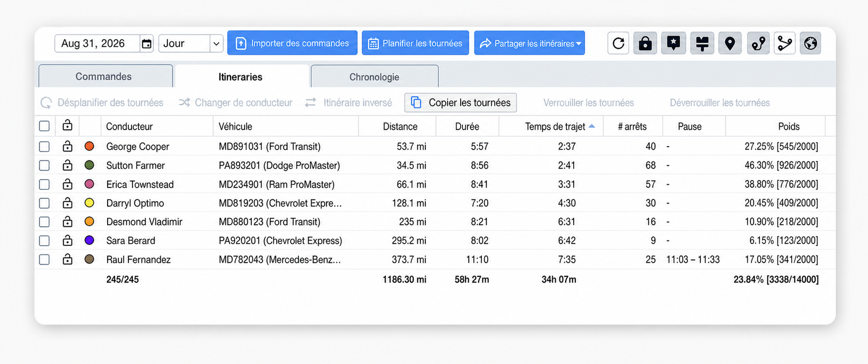The width and height of the screenshot is (868, 364).
Task: Click the starred message bubble icon
Action: click(673, 43)
